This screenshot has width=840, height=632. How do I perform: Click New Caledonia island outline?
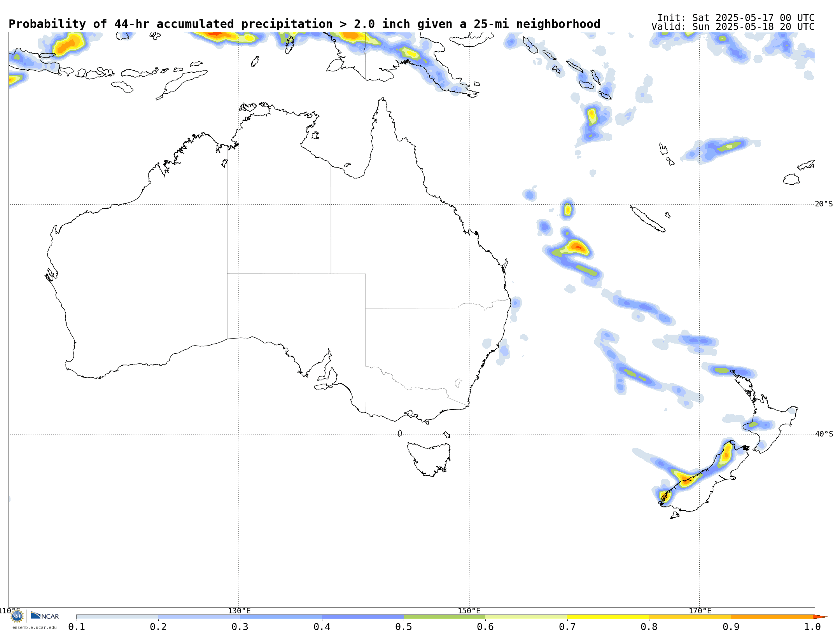[x=647, y=219]
